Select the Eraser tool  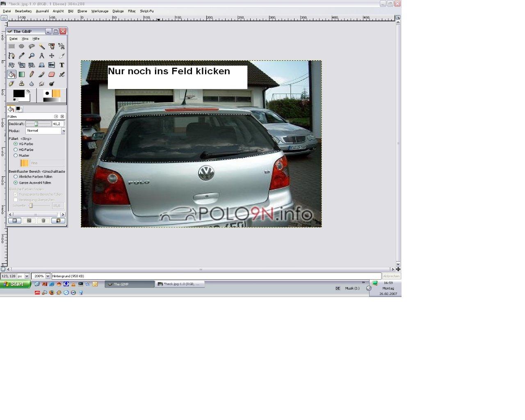[x=52, y=74]
